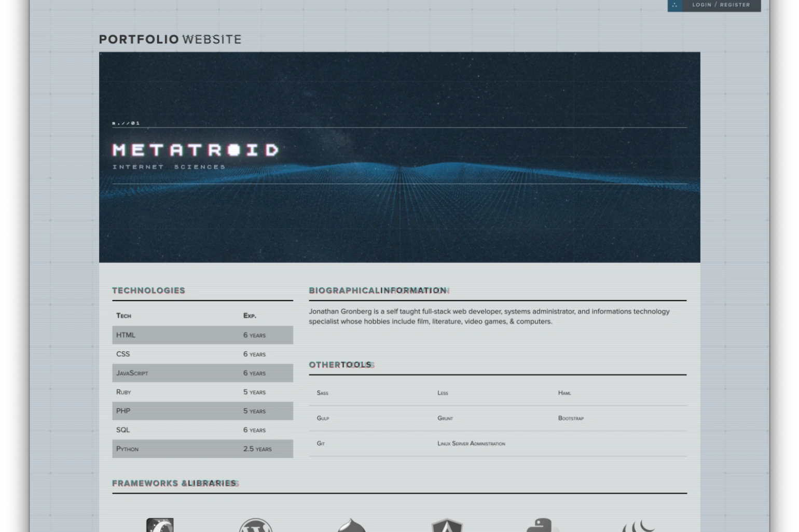Click the Sass tool entry
Image resolution: width=799 pixels, height=532 pixels.
coord(322,393)
